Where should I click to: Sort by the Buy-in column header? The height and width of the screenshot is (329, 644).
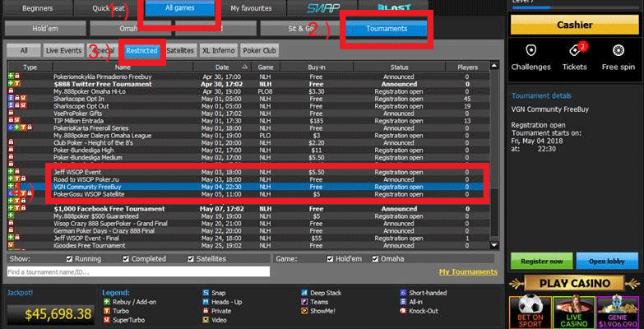[x=317, y=67]
